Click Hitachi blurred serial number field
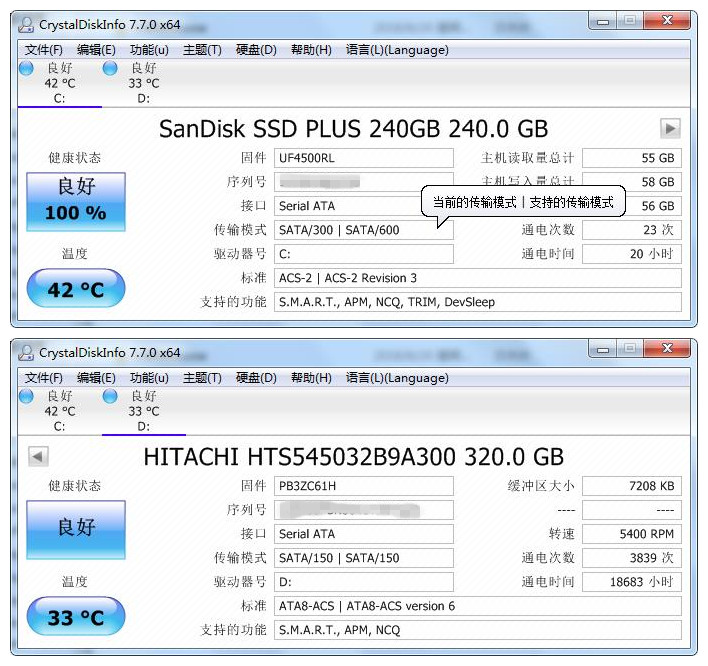This screenshot has width=708, height=666. click(363, 510)
